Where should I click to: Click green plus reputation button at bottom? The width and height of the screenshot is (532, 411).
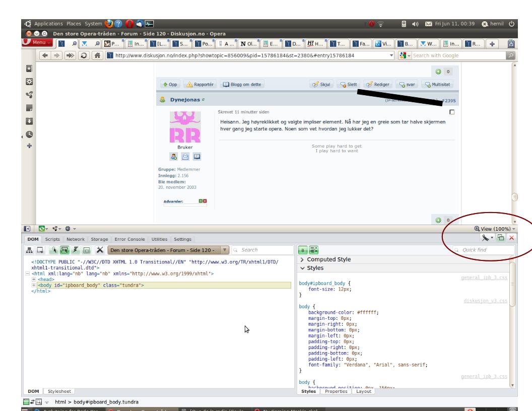438,220
